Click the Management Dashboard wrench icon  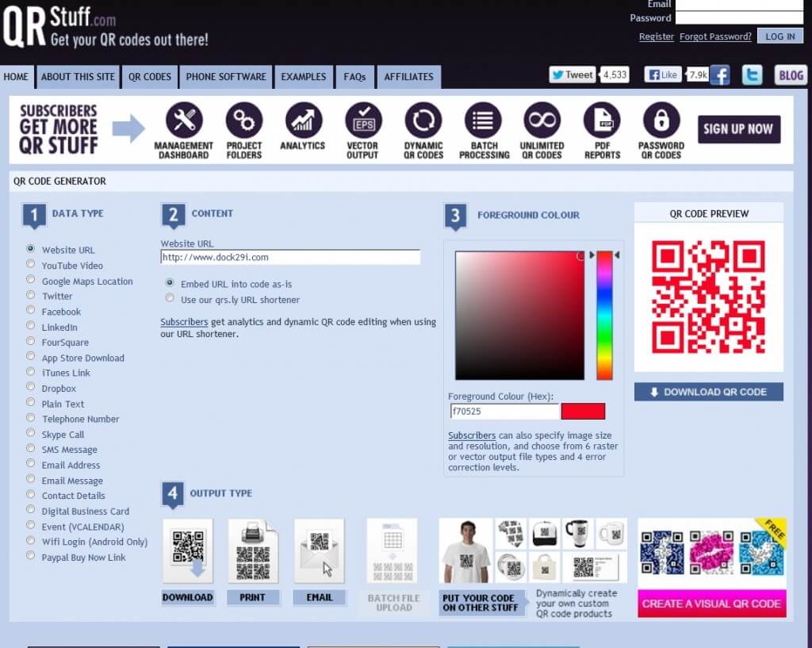pos(184,121)
